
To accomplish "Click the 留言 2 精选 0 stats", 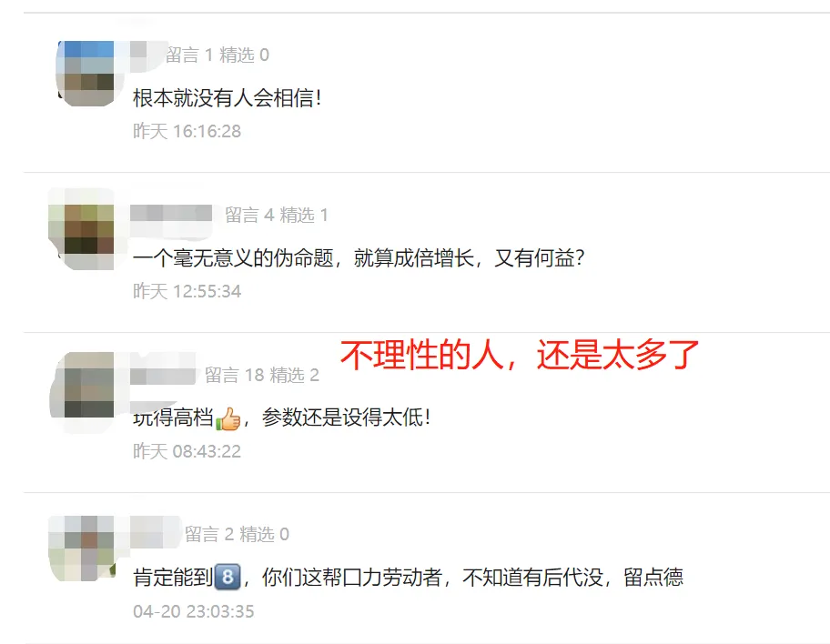I will pos(238,535).
